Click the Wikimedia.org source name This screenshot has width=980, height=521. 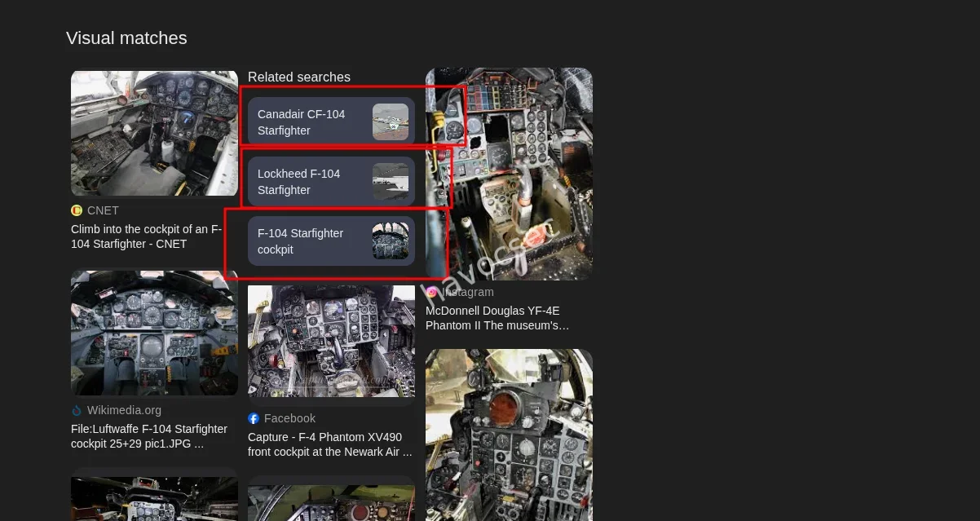(x=124, y=411)
